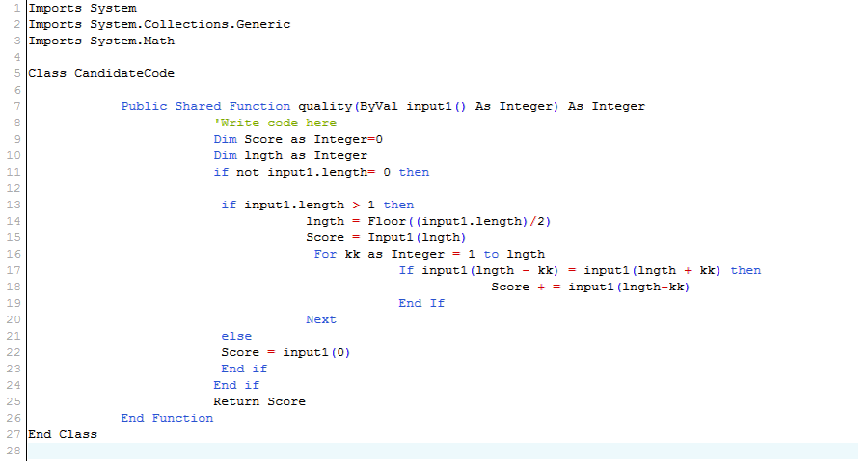Click the else keyword on line 21
Image resolution: width=868 pixels, height=467 pixels.
click(x=236, y=336)
